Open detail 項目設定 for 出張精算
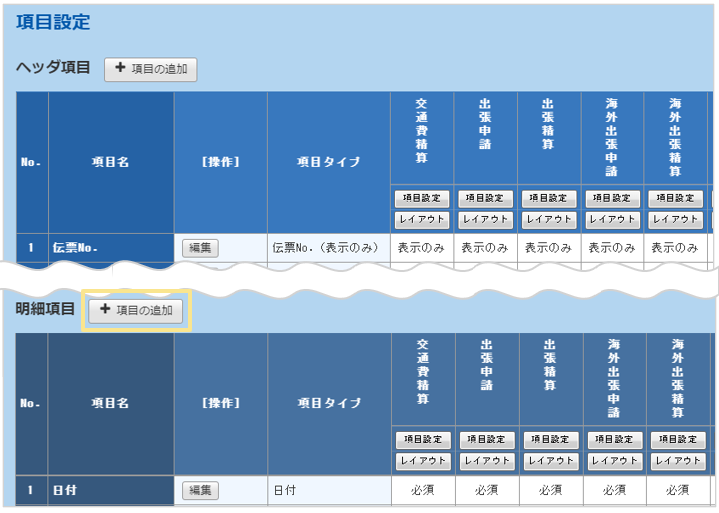719x513 pixels. [551, 440]
